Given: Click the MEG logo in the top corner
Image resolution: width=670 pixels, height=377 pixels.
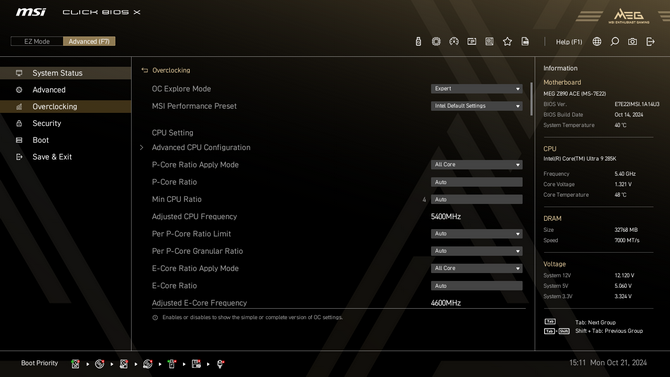Looking at the screenshot, I should tap(629, 16).
